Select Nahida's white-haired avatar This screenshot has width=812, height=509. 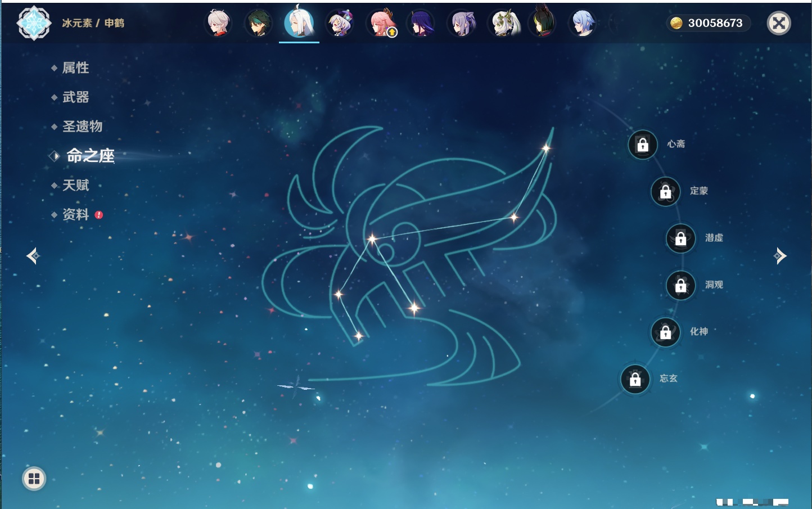503,23
